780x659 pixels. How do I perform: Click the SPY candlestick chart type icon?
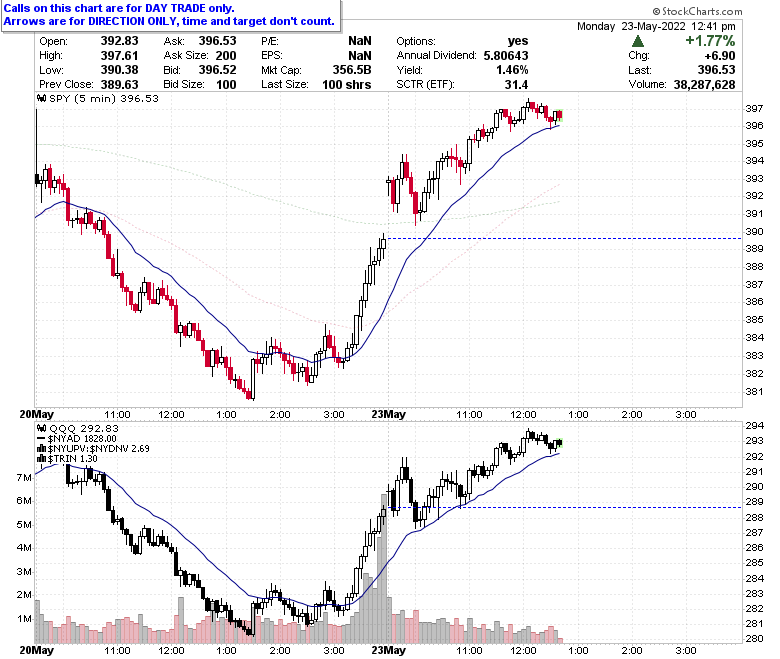tap(42, 98)
